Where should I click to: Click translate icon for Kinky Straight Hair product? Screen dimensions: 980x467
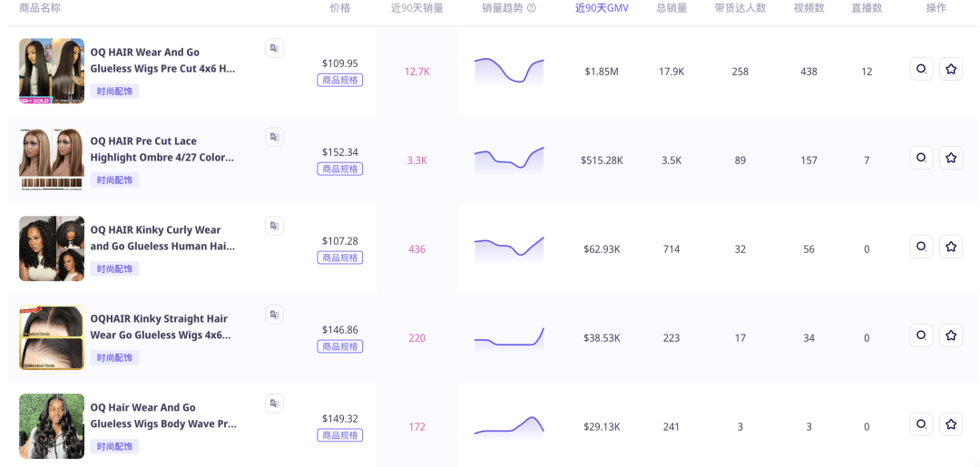click(274, 315)
